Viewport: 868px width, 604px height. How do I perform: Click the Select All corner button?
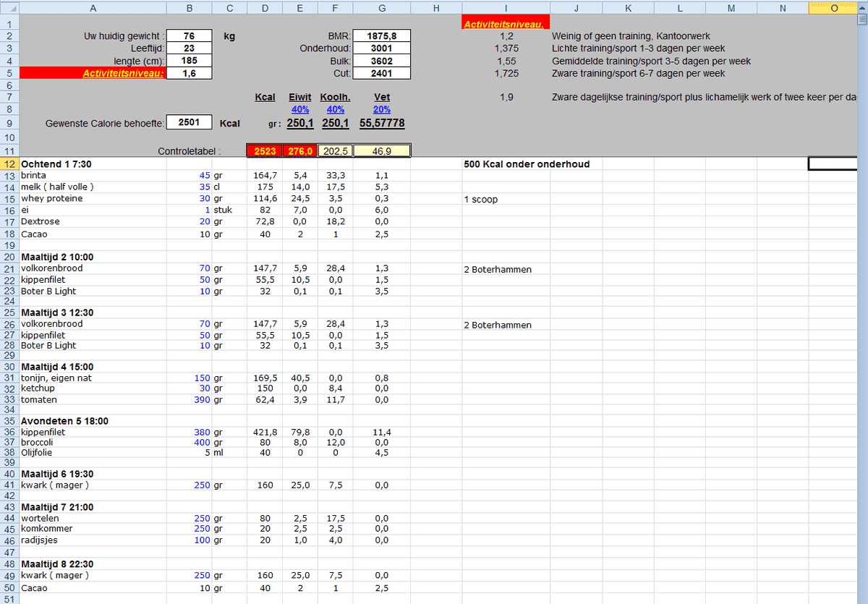click(10, 8)
